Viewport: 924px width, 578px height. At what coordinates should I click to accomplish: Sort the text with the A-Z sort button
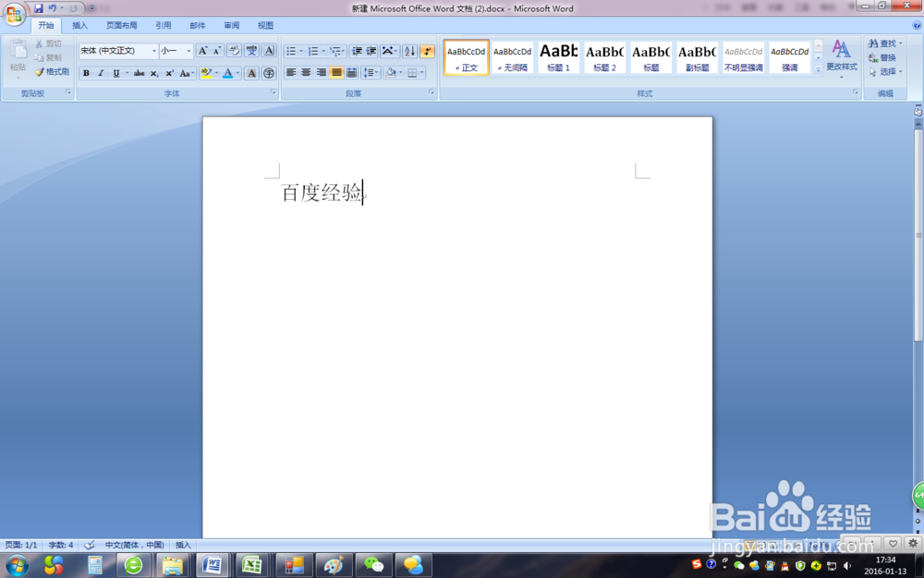(409, 51)
